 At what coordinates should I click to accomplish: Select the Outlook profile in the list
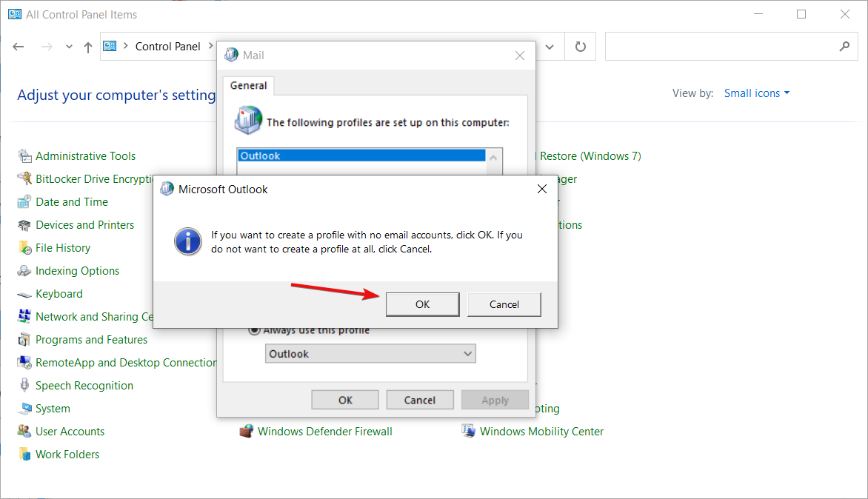pos(361,155)
